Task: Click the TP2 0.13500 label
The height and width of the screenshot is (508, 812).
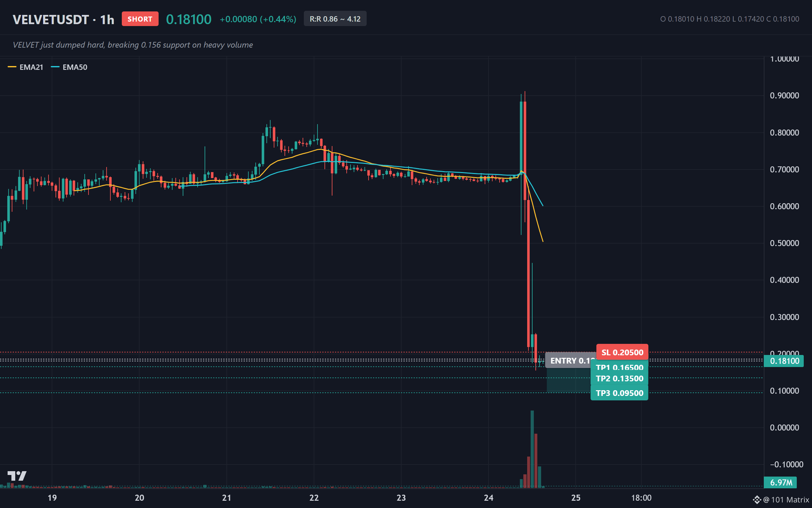Action: [619, 378]
